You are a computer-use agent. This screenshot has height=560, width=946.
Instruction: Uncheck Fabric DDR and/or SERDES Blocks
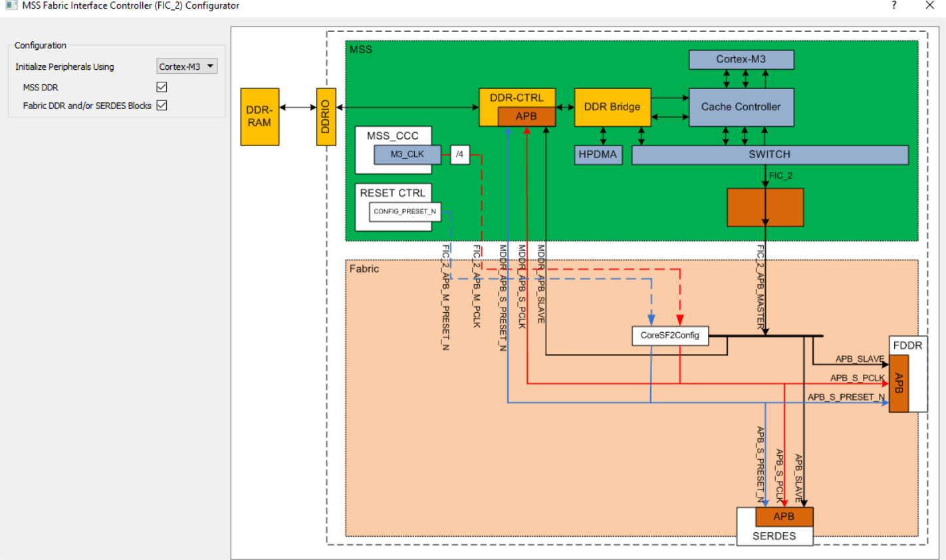pyautogui.click(x=161, y=105)
